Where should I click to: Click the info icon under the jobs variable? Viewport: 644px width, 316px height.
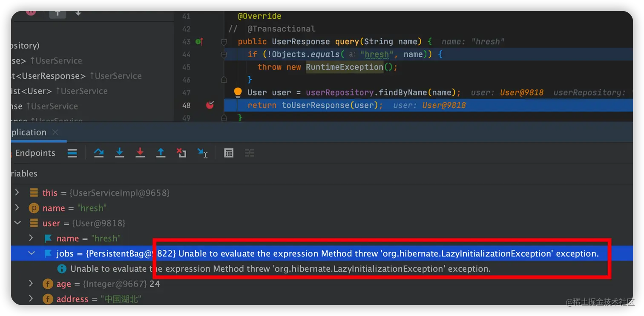pyautogui.click(x=62, y=269)
